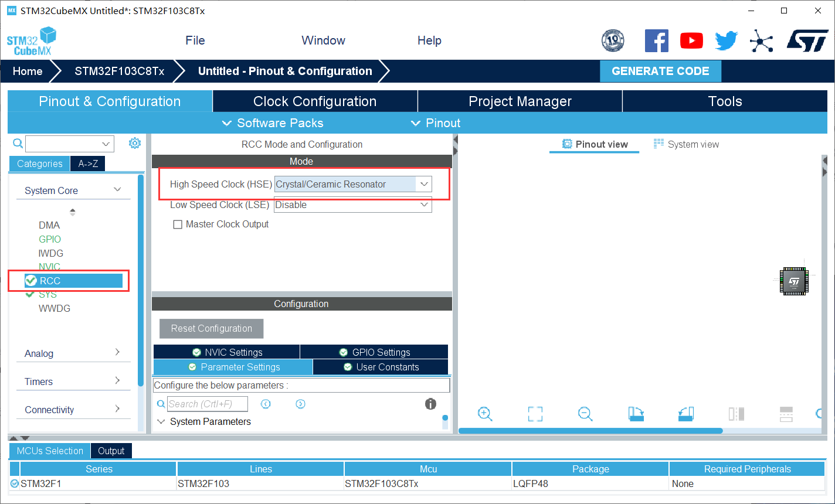Click the STM32 chip thumbnail in the pinout
Image resolution: width=835 pixels, height=504 pixels.
point(794,281)
